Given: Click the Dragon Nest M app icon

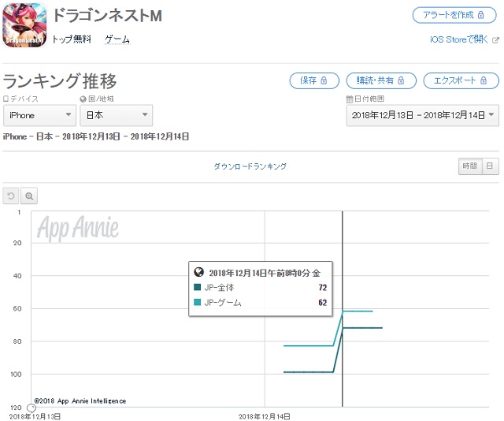Looking at the screenshot, I should click(x=24, y=25).
